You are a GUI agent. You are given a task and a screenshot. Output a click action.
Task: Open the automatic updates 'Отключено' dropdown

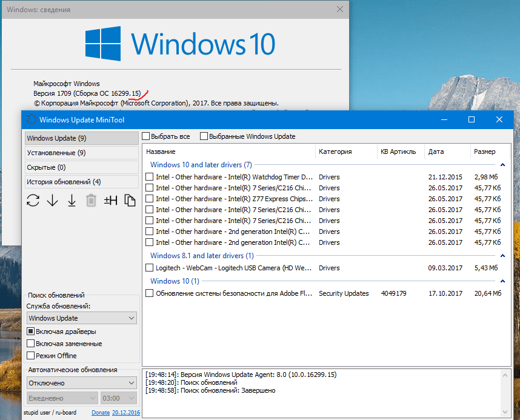82,383
